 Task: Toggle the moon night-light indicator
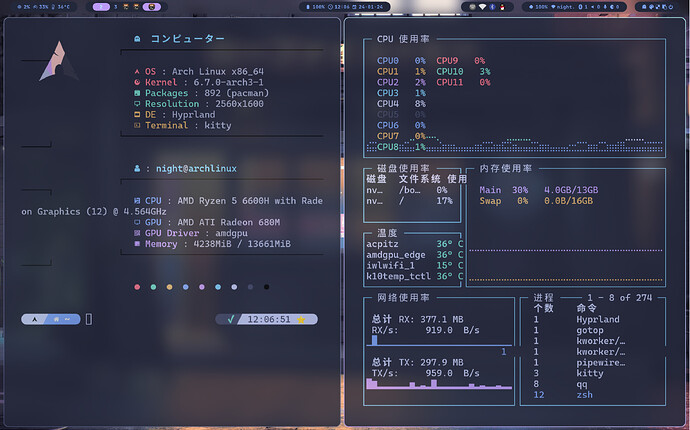pyautogui.click(x=615, y=7)
